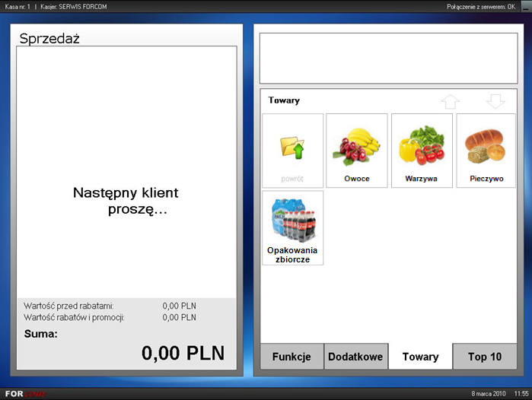This screenshot has width=532, height=400.
Task: Click the up arrow in Towary panel
Action: [451, 101]
